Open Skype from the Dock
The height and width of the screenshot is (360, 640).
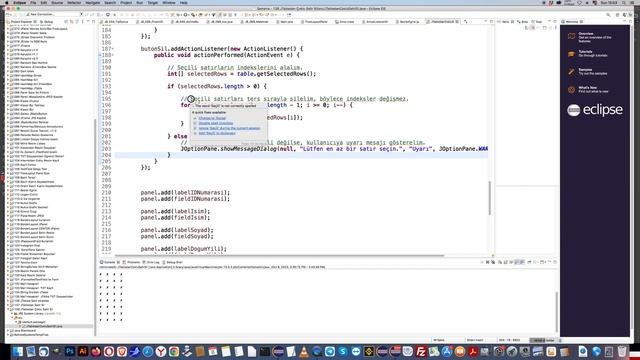click(343, 351)
